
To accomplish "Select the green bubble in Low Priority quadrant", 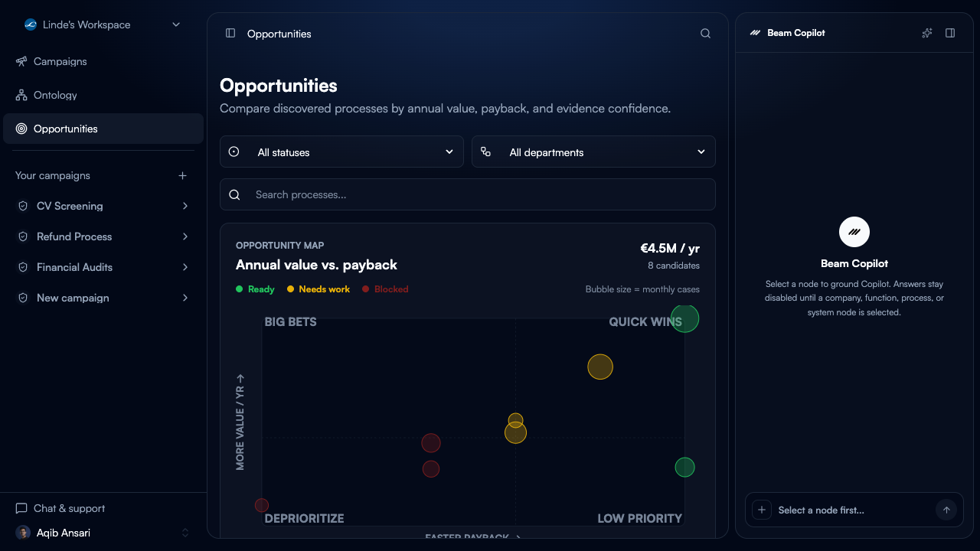I will pos(684,467).
